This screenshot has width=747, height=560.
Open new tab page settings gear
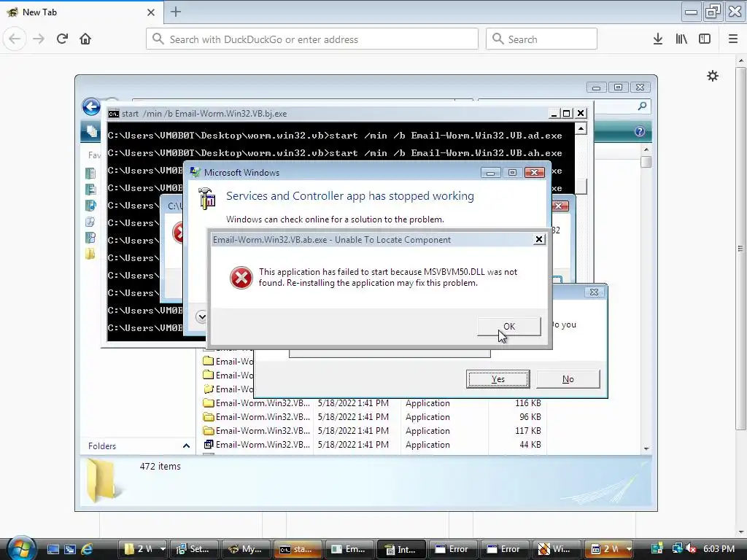pyautogui.click(x=713, y=76)
